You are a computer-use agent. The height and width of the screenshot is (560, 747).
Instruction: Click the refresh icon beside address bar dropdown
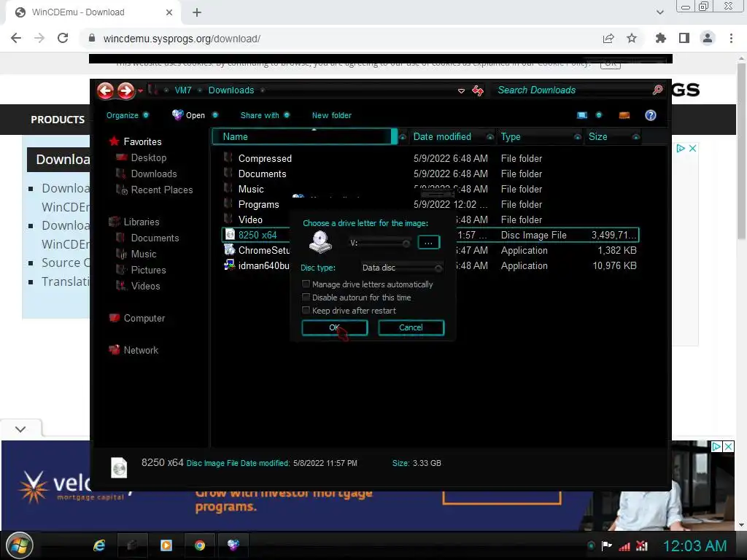pyautogui.click(x=478, y=90)
